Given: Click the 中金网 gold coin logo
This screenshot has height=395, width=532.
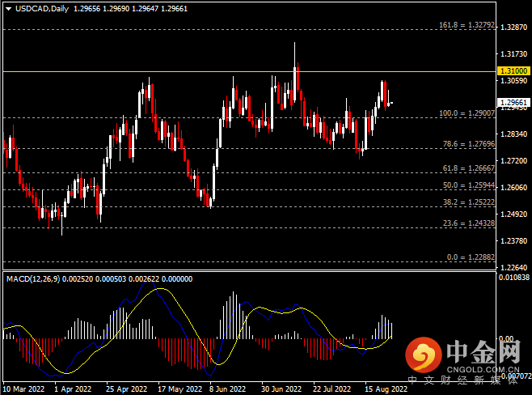Looking at the screenshot, I should [423, 355].
